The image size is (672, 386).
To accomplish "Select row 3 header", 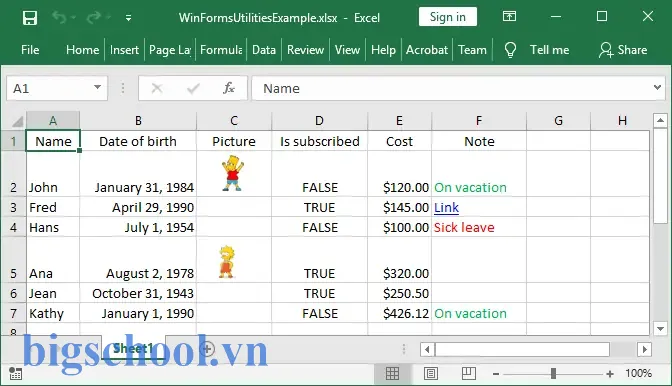I will pos(13,207).
